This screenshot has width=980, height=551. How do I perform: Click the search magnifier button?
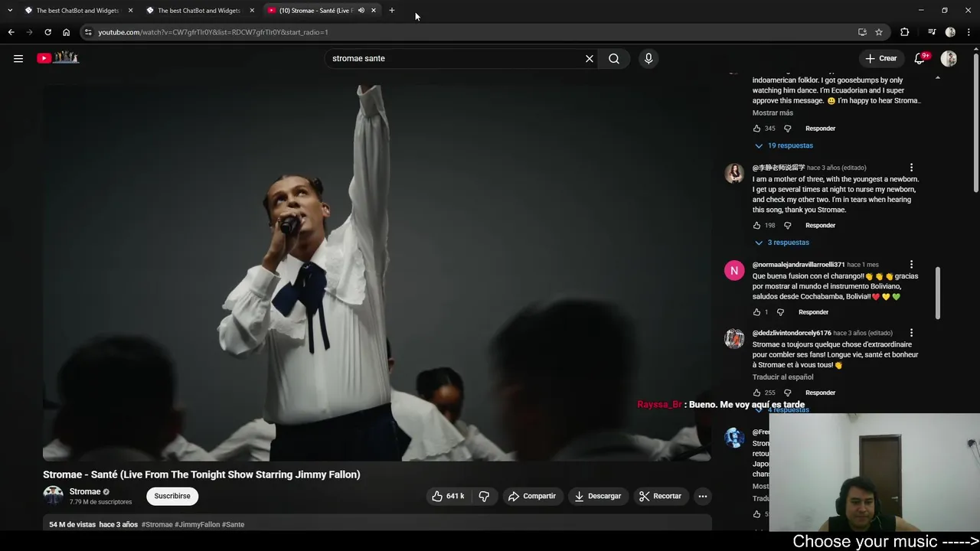(x=614, y=58)
